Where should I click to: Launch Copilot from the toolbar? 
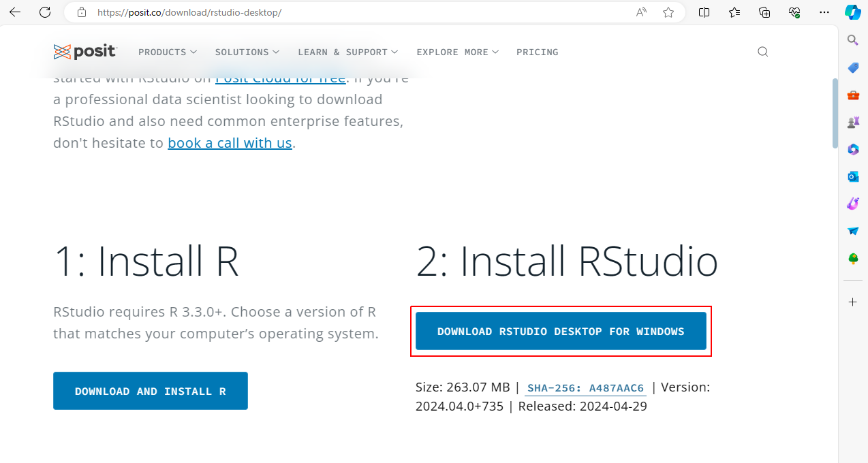pos(853,12)
